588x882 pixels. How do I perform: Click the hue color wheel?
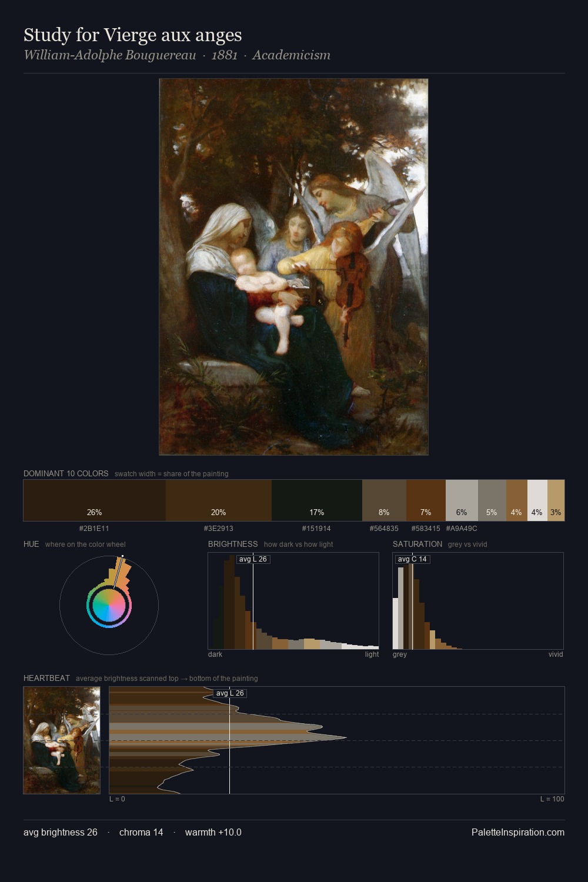(109, 605)
